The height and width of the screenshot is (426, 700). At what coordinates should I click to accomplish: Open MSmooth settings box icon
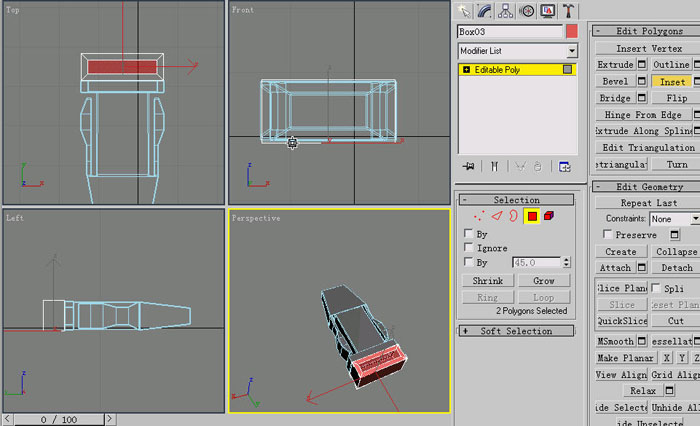[642, 341]
